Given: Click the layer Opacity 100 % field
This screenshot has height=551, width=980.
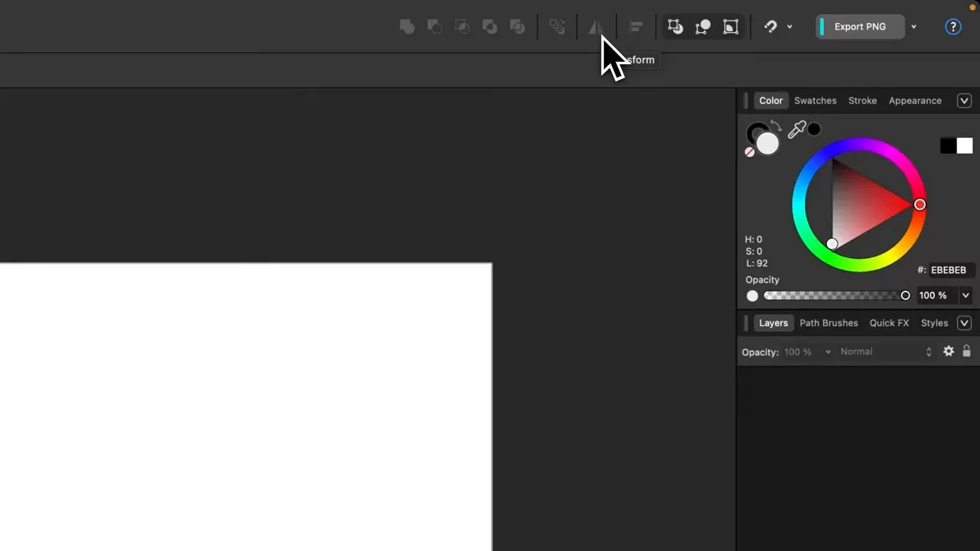Looking at the screenshot, I should [798, 352].
